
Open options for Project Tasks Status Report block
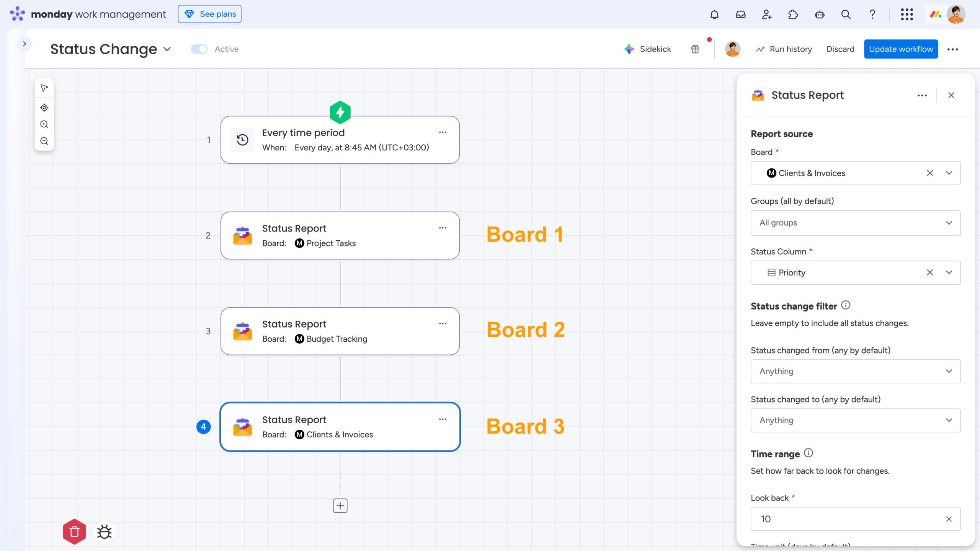point(443,228)
